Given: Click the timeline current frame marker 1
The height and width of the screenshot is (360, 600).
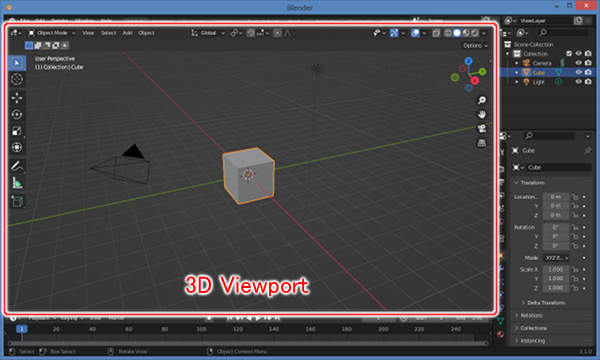Looking at the screenshot, I should pos(22,329).
